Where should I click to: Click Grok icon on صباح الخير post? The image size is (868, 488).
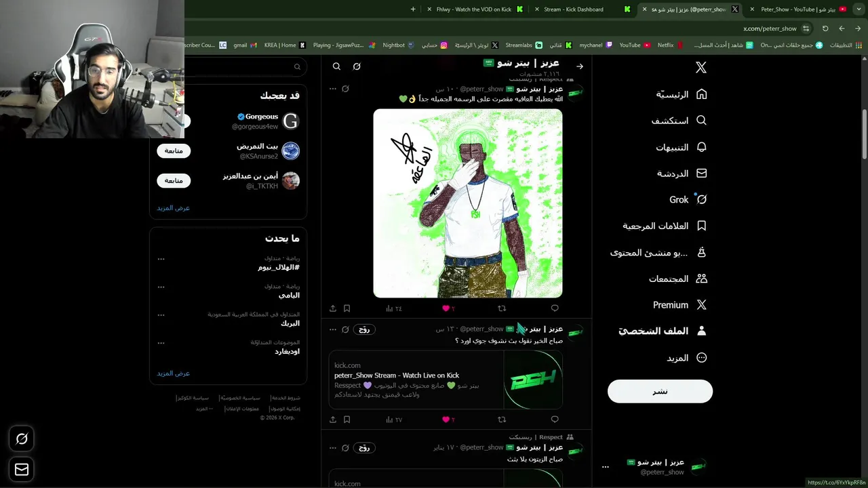pyautogui.click(x=345, y=329)
